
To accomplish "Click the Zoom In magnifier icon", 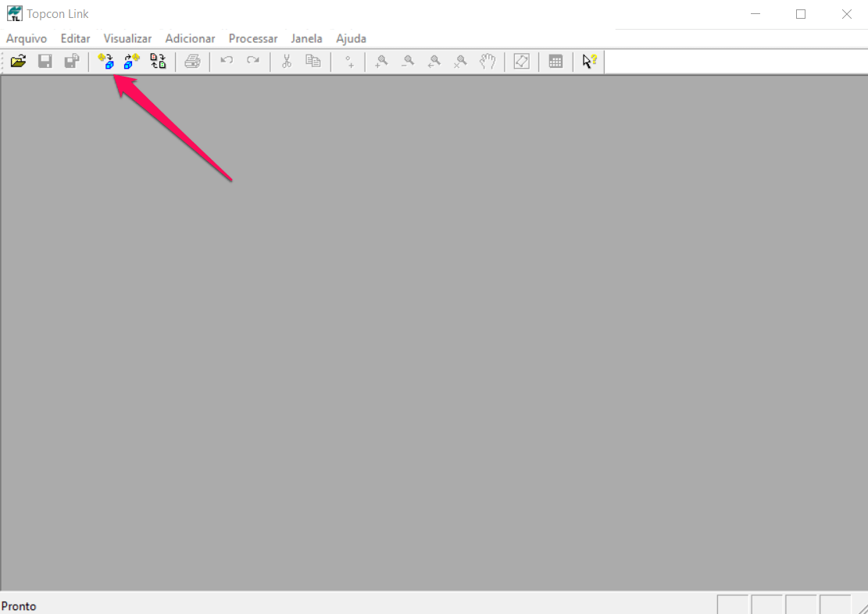I will click(380, 61).
